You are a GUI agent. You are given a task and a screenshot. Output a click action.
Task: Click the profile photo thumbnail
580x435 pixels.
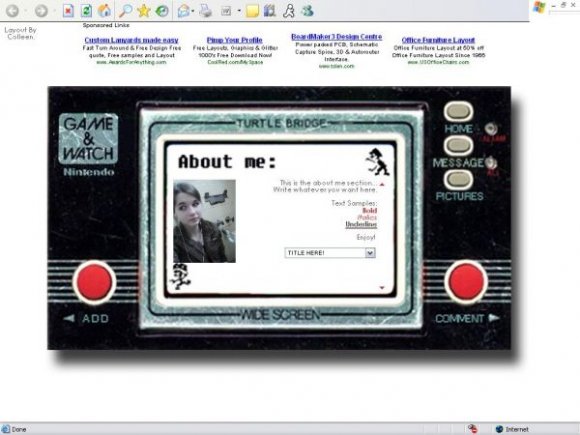coord(205,221)
